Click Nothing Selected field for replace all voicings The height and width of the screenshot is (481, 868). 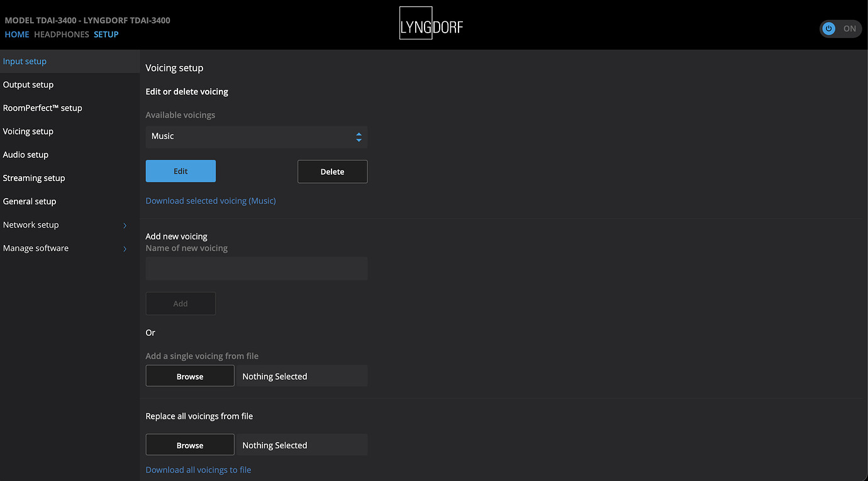301,445
